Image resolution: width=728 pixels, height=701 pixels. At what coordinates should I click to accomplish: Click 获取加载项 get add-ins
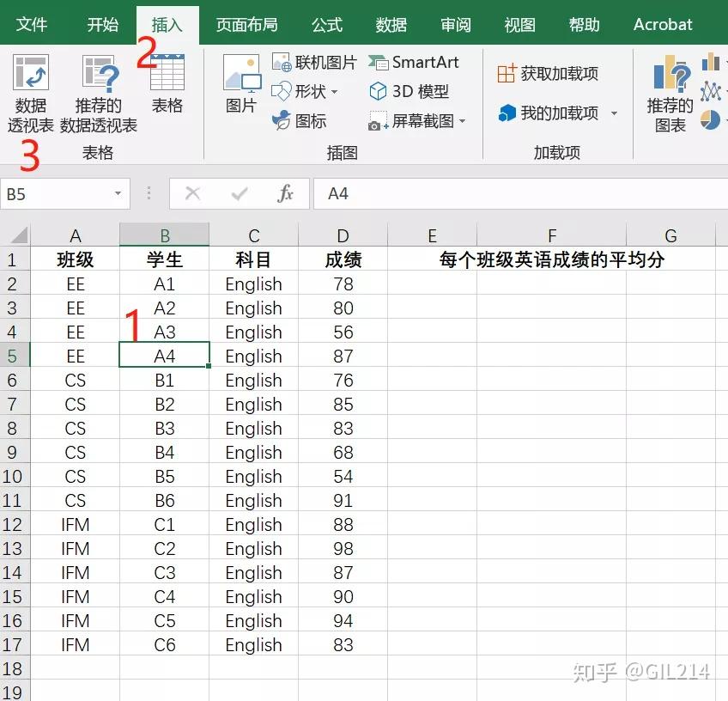click(548, 73)
